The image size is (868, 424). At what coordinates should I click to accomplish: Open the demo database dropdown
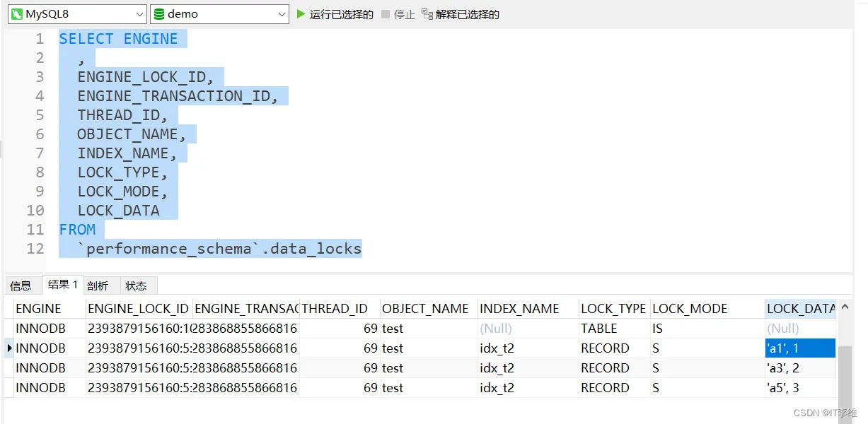pos(219,14)
